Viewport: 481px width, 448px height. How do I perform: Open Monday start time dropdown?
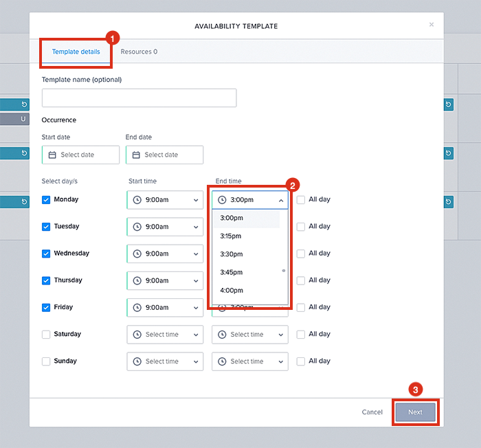[x=165, y=200]
